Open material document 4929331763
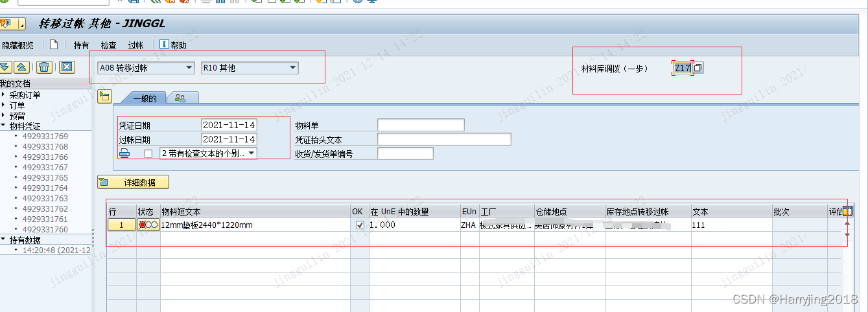Screen dimensions: 868x312 tap(45, 198)
